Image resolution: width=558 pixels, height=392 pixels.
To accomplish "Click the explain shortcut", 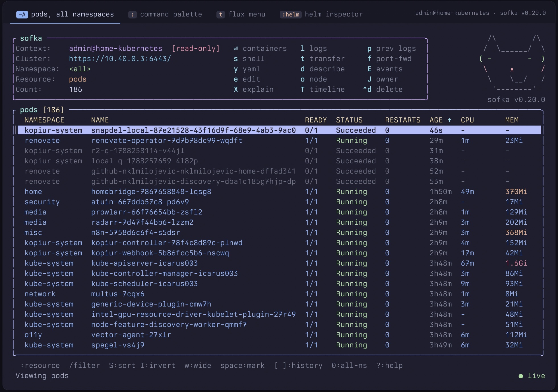I will tap(253, 89).
